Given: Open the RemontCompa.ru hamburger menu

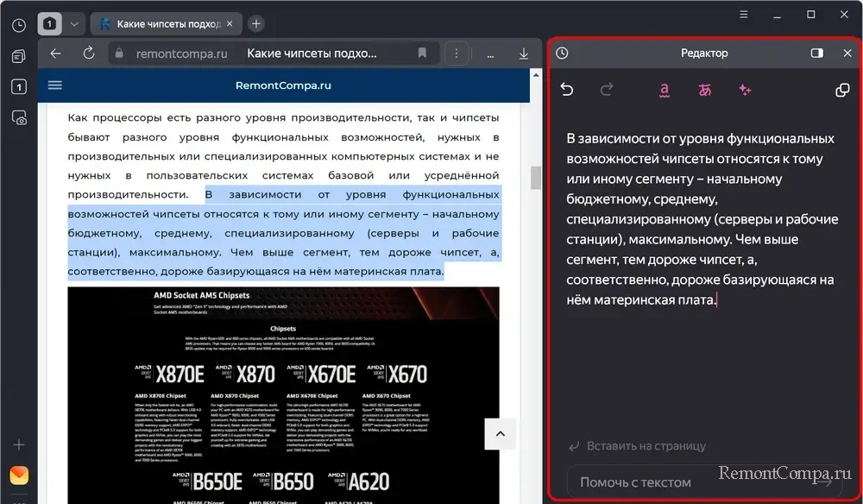Looking at the screenshot, I should [55, 85].
